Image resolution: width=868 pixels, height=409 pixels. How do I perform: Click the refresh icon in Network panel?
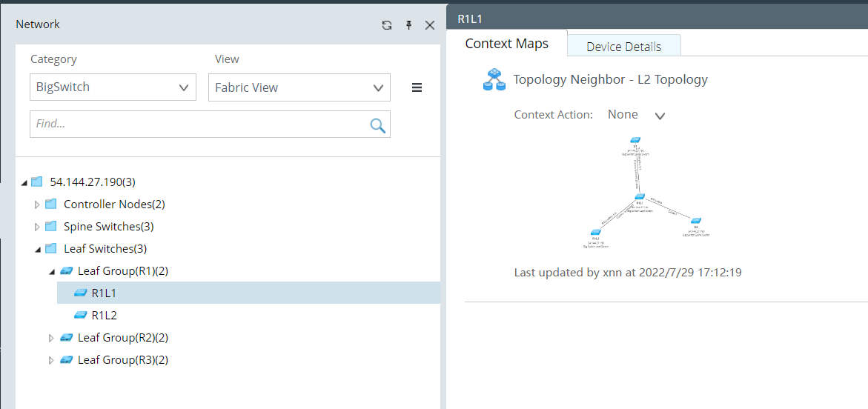tap(387, 25)
